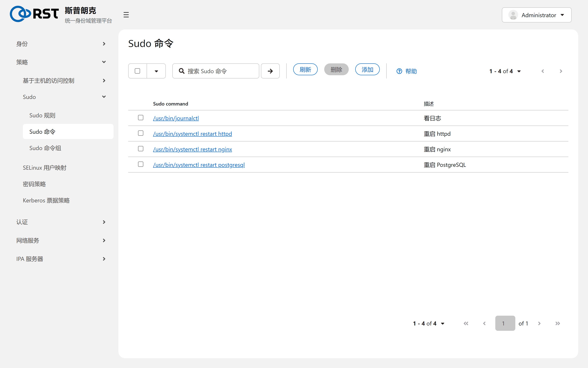
Task: Open top '1 - 4 of 4' per-page dropdown
Action: [505, 71]
